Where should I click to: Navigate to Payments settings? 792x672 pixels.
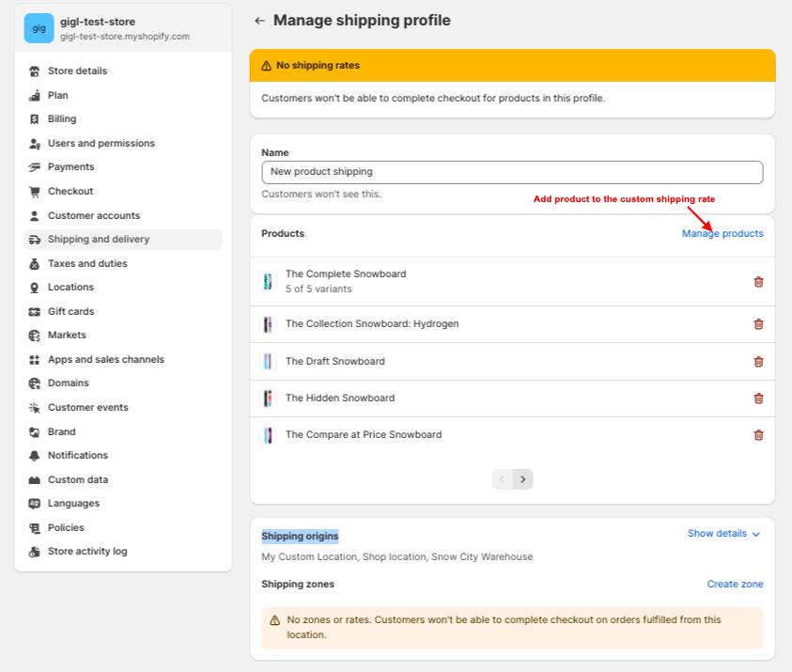click(71, 167)
